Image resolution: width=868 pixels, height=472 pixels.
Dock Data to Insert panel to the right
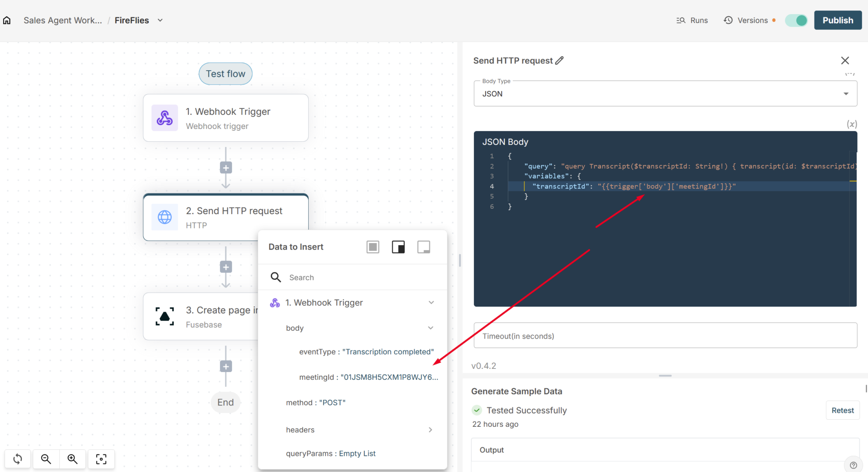(x=398, y=247)
